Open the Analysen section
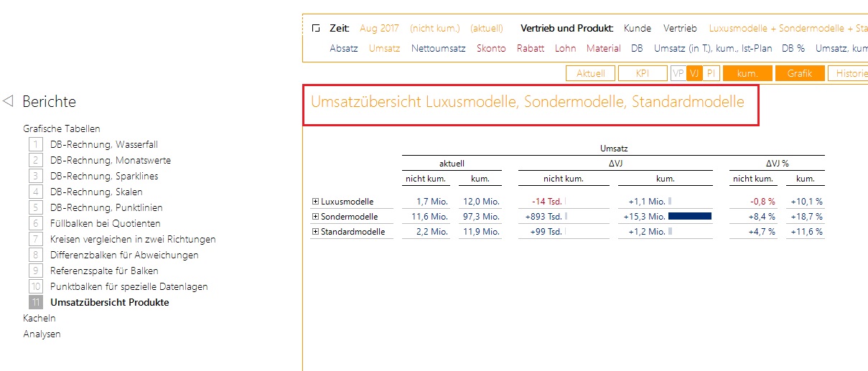The width and height of the screenshot is (868, 371). tap(42, 334)
